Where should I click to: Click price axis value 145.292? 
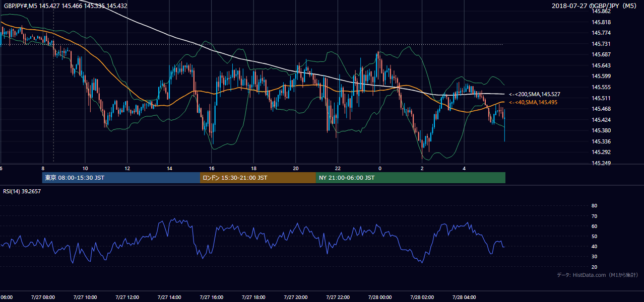pyautogui.click(x=601, y=153)
